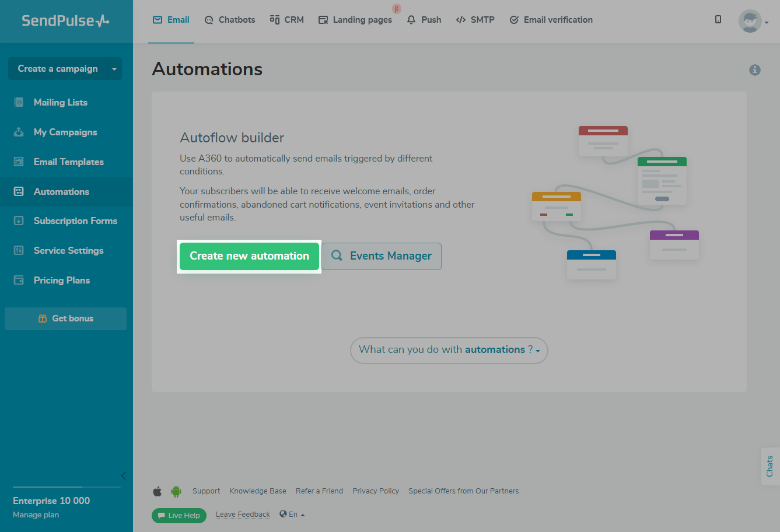Collapse sidebar using the left chevron
780x532 pixels.
pos(123,476)
